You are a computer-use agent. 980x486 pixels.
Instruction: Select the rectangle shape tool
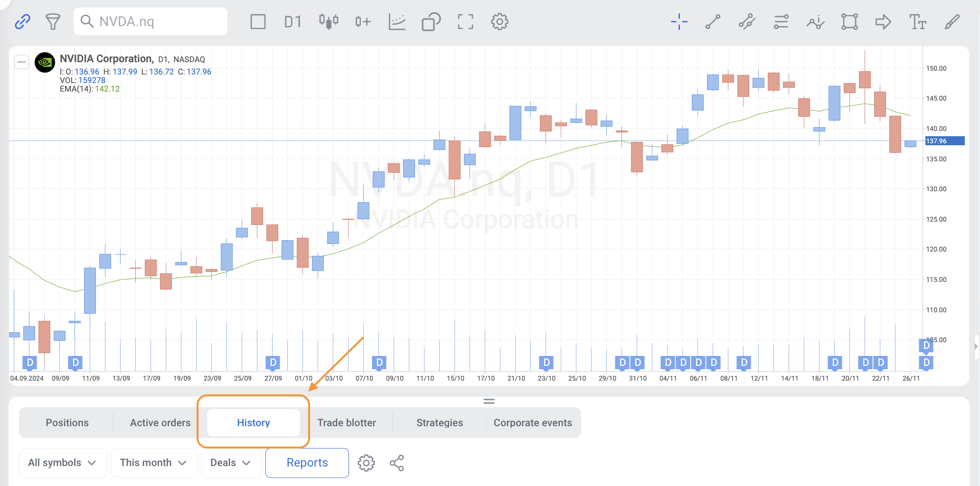point(849,21)
